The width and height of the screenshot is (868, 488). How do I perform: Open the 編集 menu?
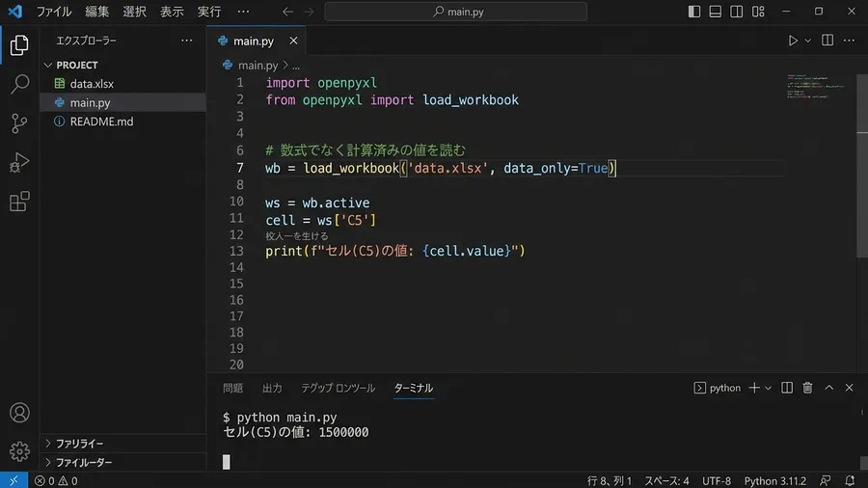96,12
